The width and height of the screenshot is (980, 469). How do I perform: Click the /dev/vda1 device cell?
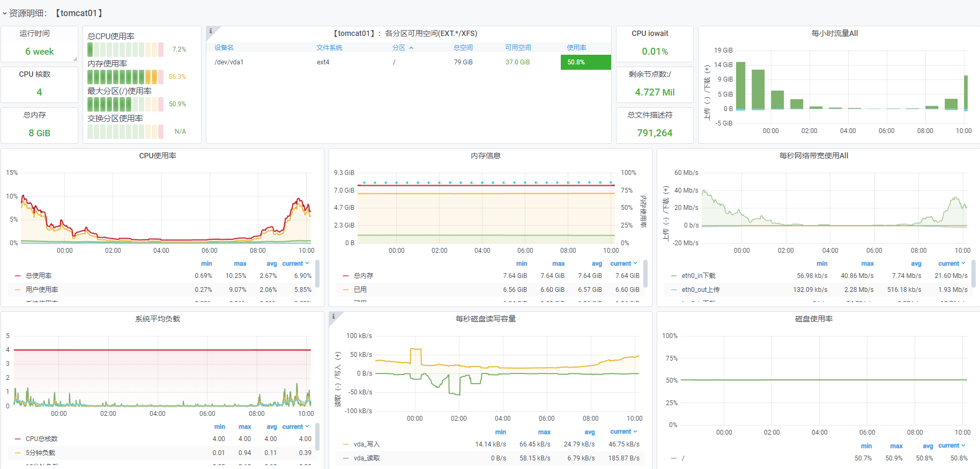click(x=229, y=62)
